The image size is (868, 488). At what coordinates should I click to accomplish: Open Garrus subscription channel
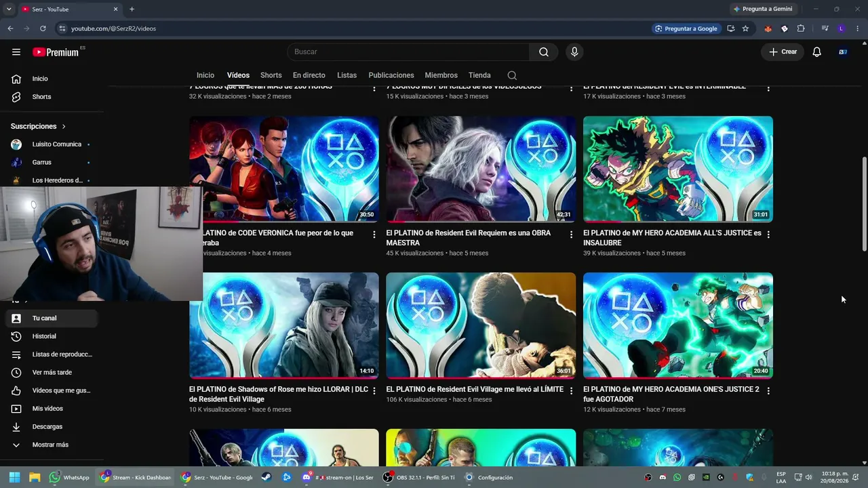51,163
